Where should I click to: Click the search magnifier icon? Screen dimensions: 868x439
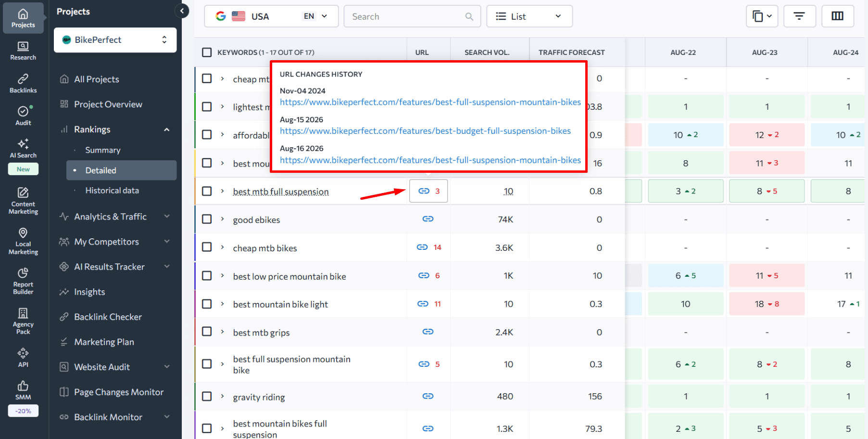[469, 16]
